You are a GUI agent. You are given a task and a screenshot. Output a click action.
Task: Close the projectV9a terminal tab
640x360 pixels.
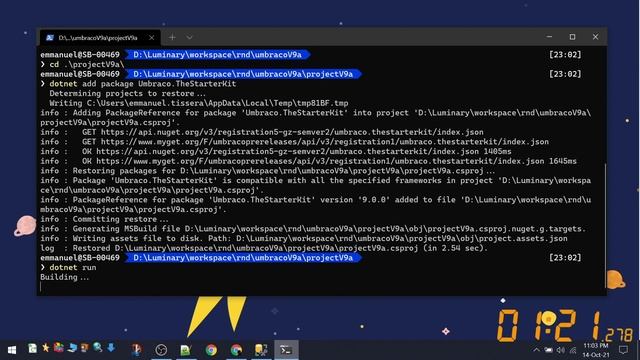[x=151, y=38]
